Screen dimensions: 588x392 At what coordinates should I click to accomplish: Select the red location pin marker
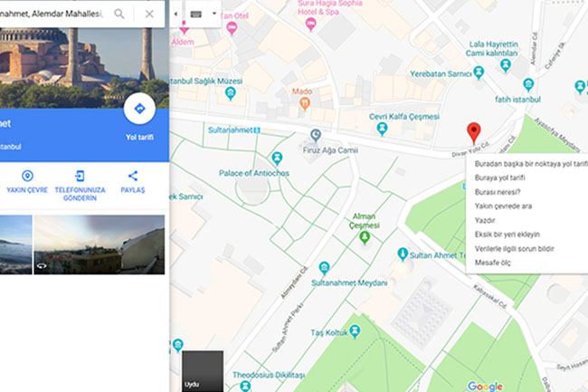[x=474, y=133]
